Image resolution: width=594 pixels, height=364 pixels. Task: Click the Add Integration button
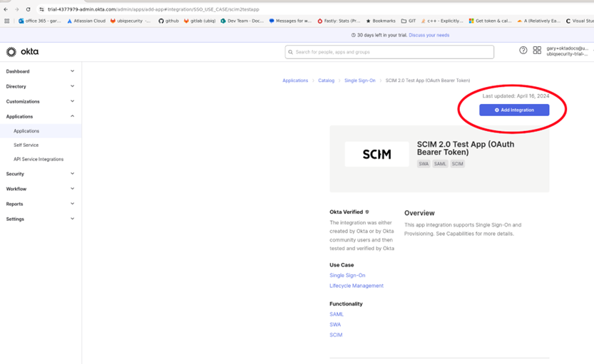tap(514, 110)
